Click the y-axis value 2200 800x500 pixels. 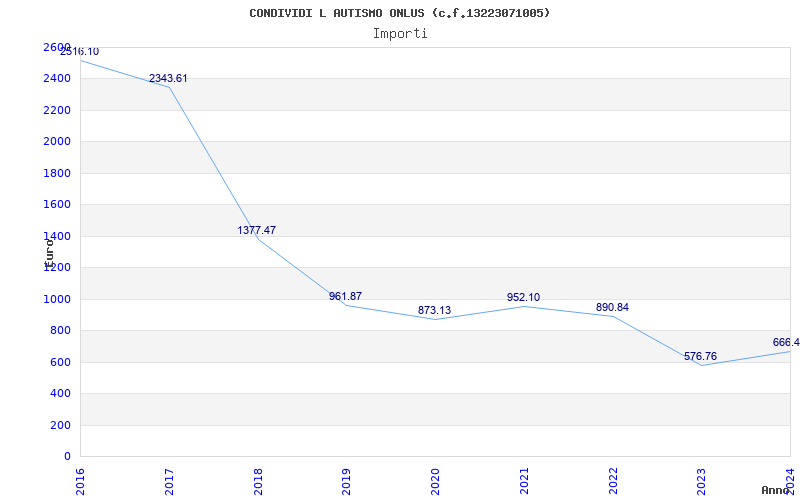pyautogui.click(x=57, y=110)
